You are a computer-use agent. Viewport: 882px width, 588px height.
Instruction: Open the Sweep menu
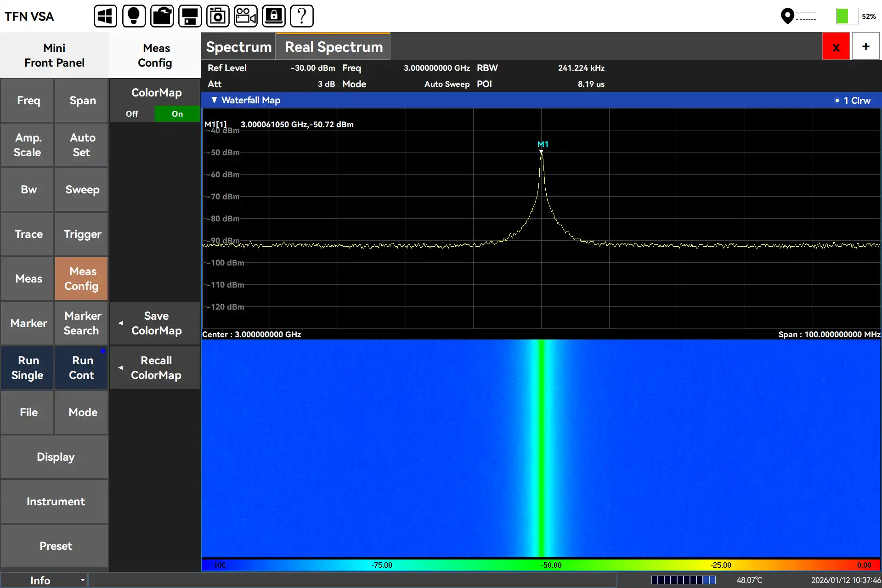82,189
